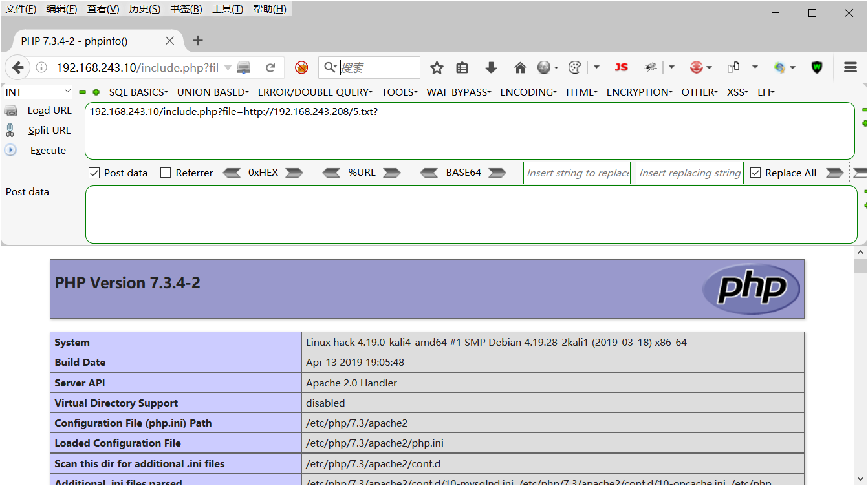
Task: Click the green shield W extension icon
Action: pos(817,67)
